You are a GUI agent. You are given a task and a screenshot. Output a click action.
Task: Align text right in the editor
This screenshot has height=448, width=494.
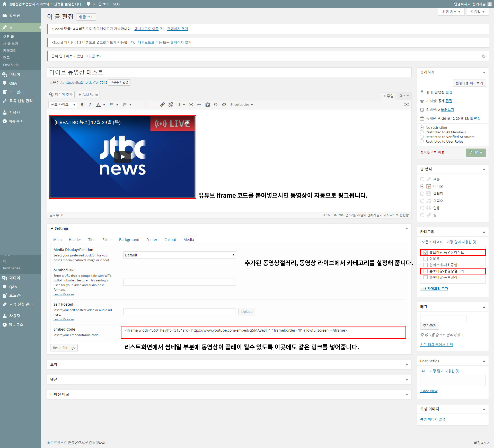click(x=154, y=105)
